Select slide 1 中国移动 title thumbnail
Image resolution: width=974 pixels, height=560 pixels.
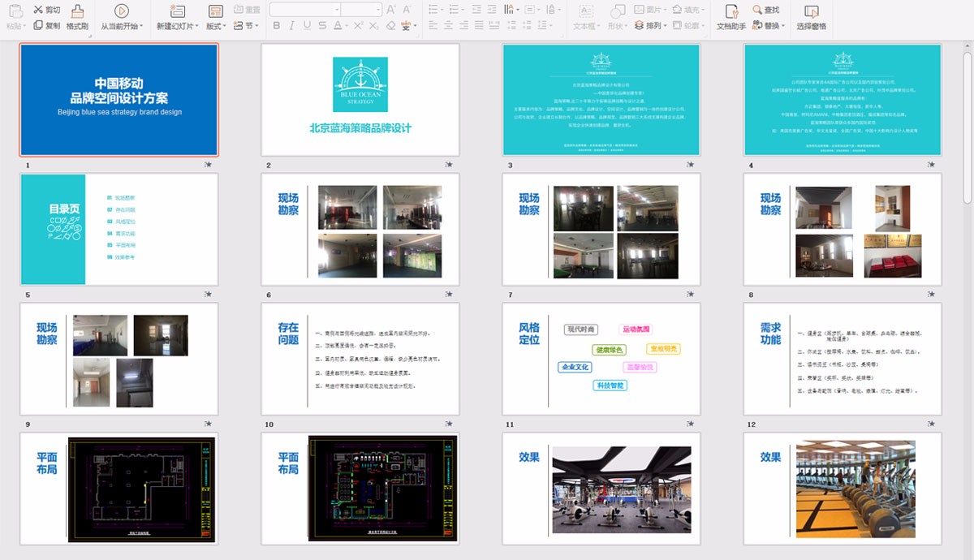point(119,100)
